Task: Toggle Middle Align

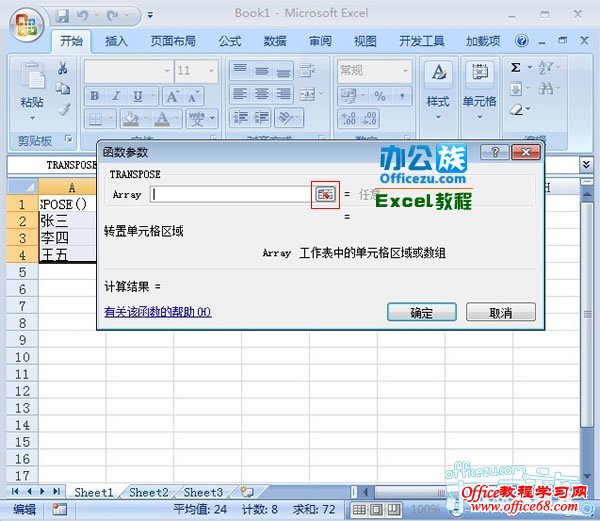Action: [262, 70]
